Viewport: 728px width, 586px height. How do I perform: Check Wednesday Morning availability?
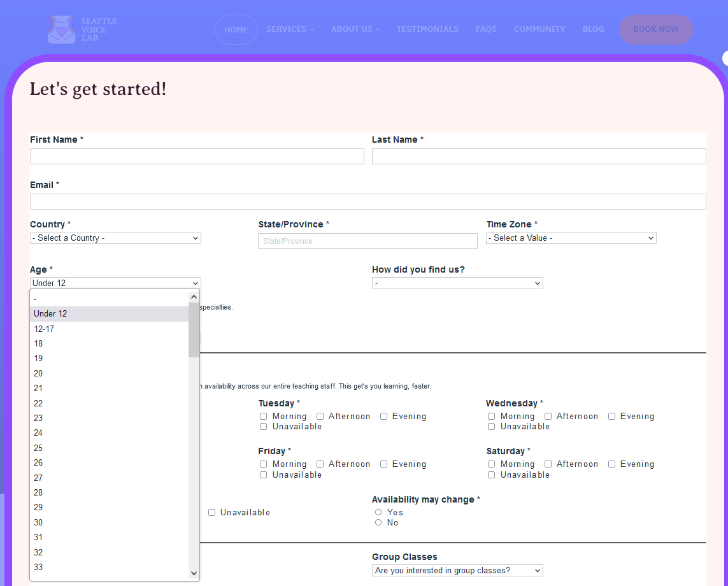point(491,417)
